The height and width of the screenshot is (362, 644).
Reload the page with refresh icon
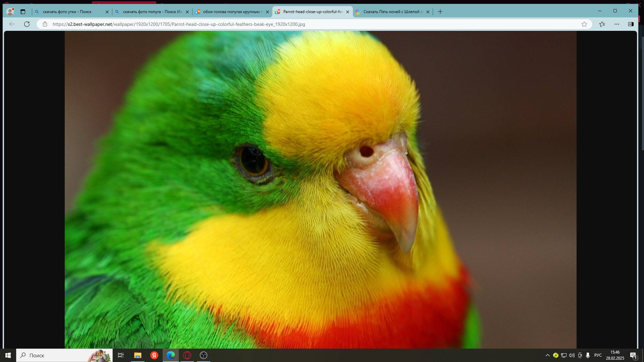tap(27, 24)
